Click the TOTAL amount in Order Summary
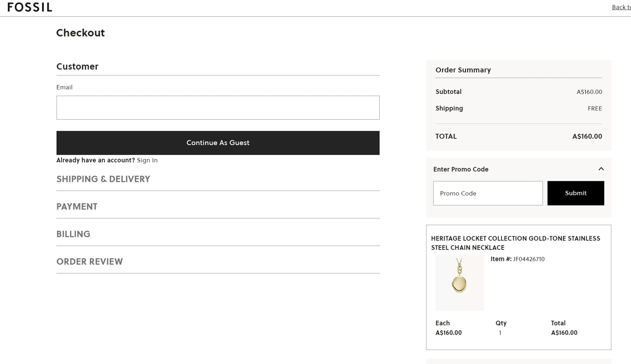Screen dimensions: 631x364 [x=587, y=137]
